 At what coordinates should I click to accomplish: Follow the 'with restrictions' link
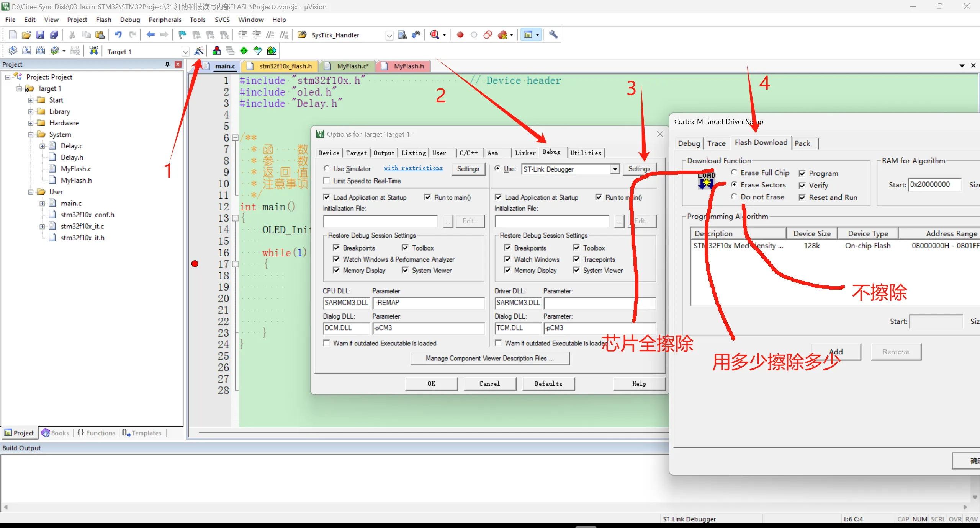[413, 168]
